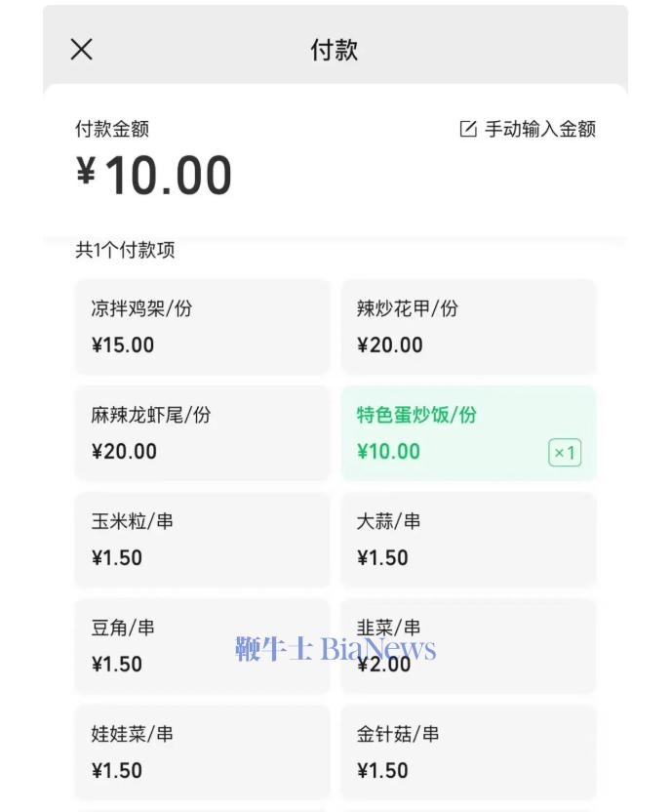
Task: Tap the 韭菜/串 item card
Action: (468, 645)
